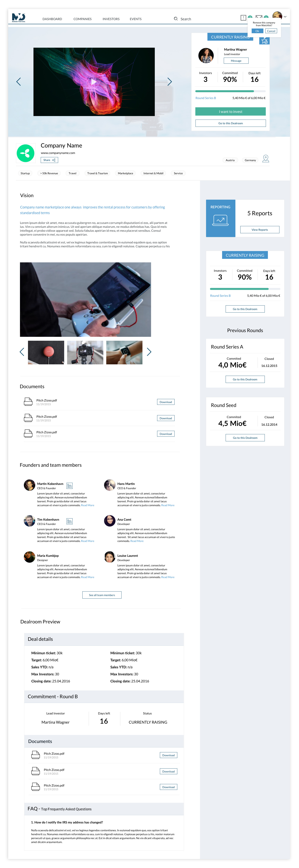299x868 pixels.
Task: Open the Companies menu item
Action: [82, 19]
